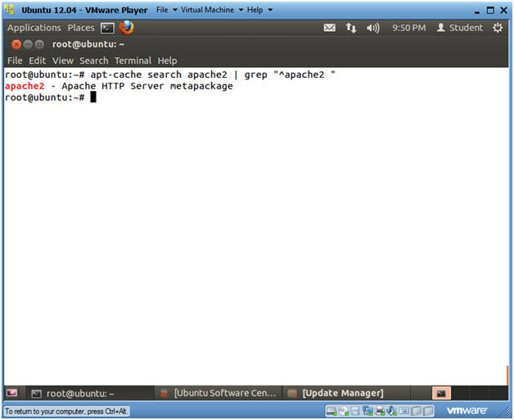This screenshot has height=420, width=514.
Task: Click the 9:50 PM clock
Action: click(408, 28)
